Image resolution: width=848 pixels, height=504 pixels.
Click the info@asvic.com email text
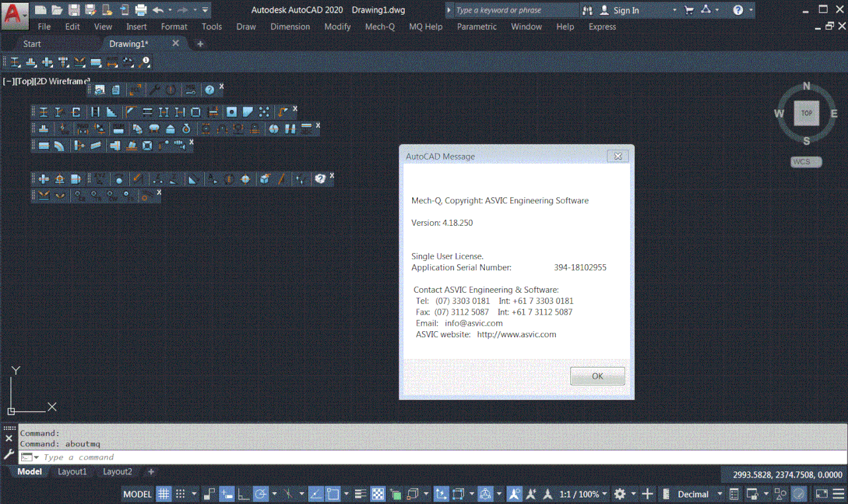474,323
